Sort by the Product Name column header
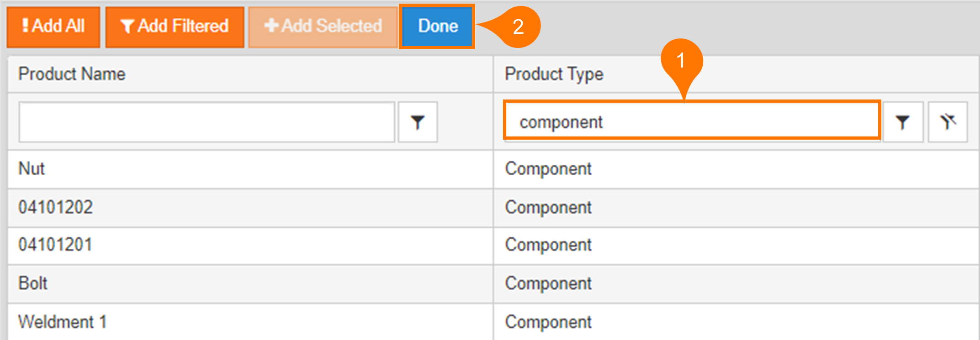 click(72, 74)
